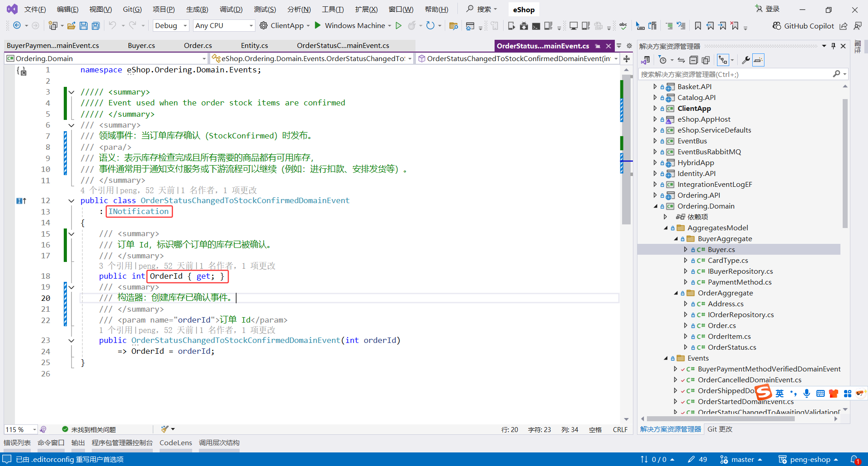Switch to the Order.cs editor tab
868x466 pixels.
pyautogui.click(x=198, y=46)
